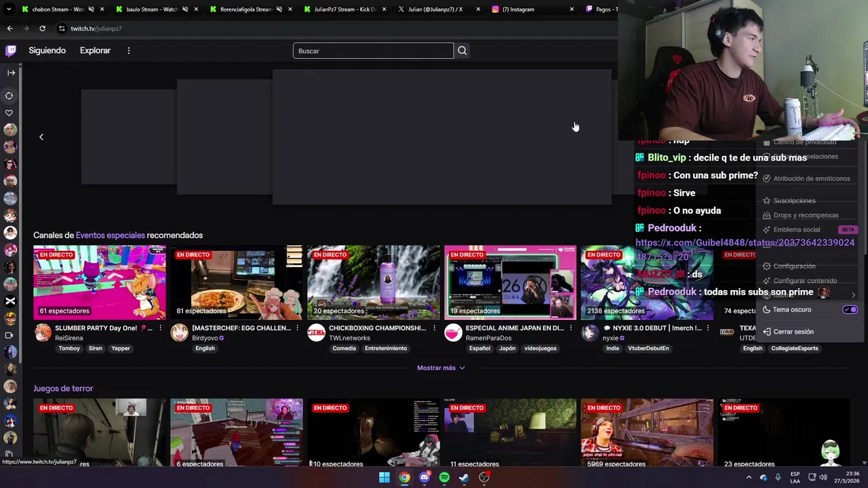This screenshot has width=868, height=488.
Task: Open the Siguiendo navigation item
Action: tap(47, 51)
